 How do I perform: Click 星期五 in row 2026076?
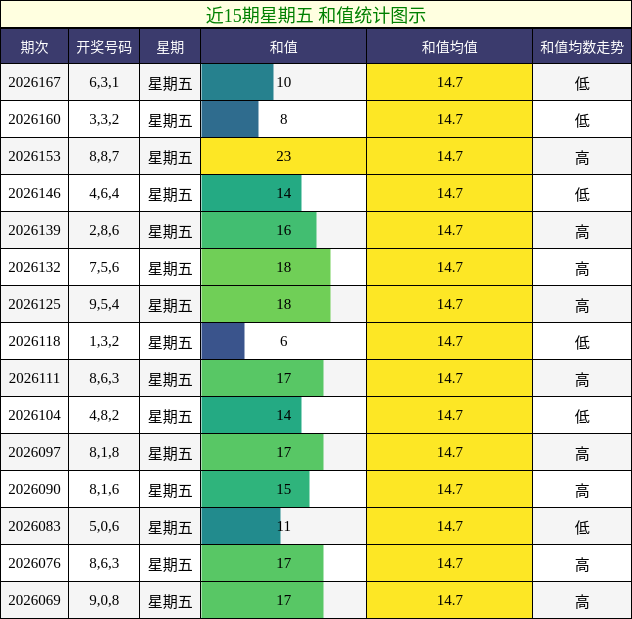(170, 564)
